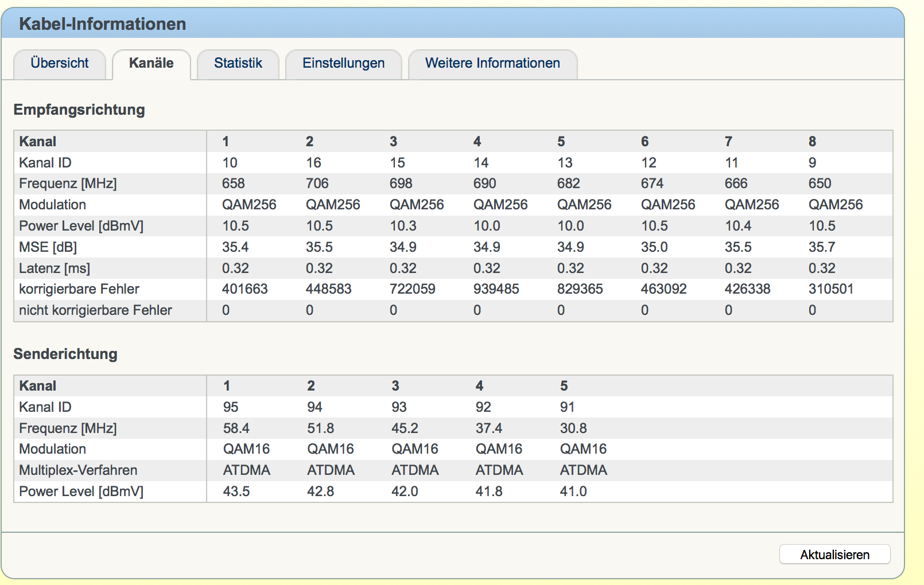Open the Statistik tab
The height and width of the screenshot is (585, 924).
(238, 63)
